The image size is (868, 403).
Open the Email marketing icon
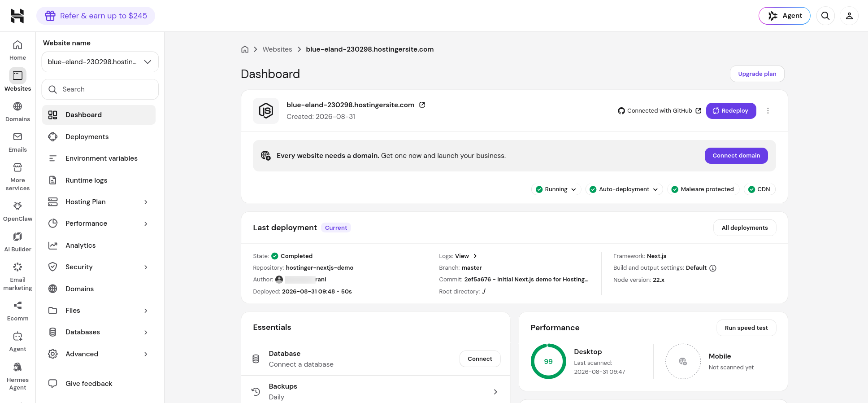pos(17,267)
